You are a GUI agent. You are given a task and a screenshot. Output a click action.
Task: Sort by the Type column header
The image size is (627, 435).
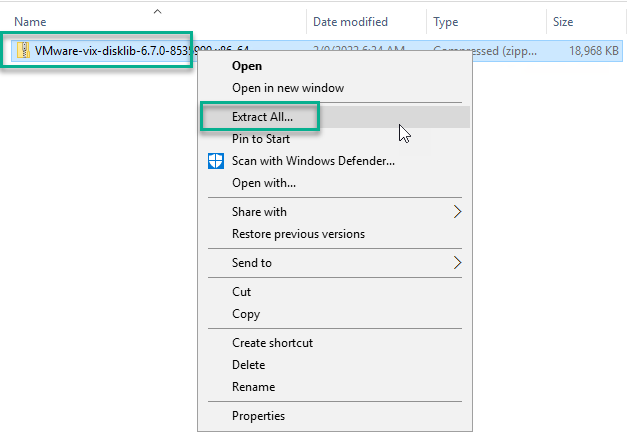pyautogui.click(x=445, y=22)
